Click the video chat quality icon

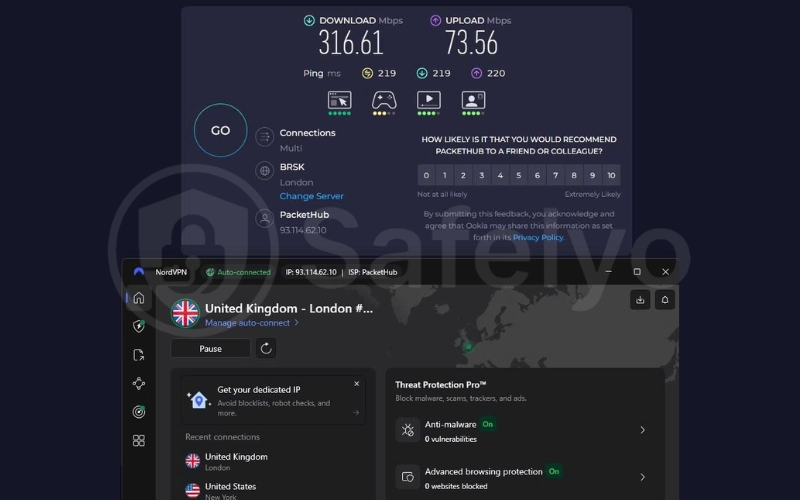pos(473,101)
